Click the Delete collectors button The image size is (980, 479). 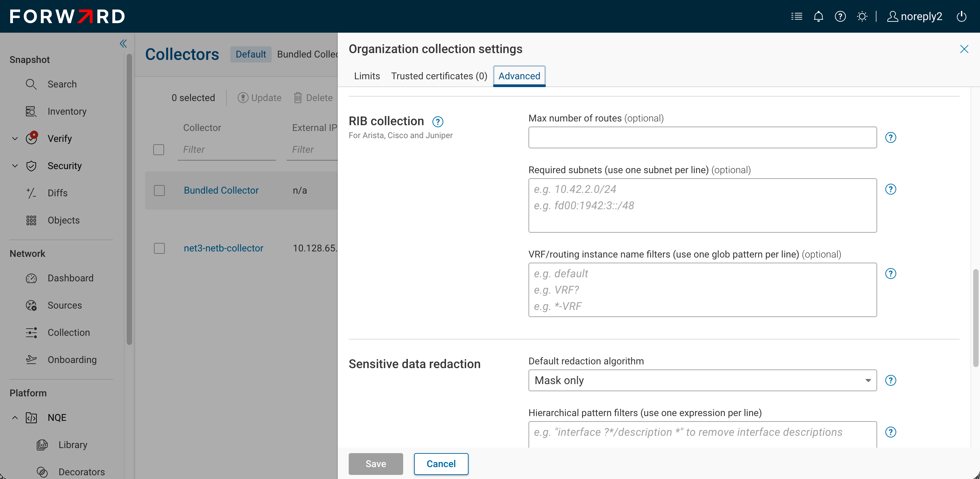click(x=313, y=98)
